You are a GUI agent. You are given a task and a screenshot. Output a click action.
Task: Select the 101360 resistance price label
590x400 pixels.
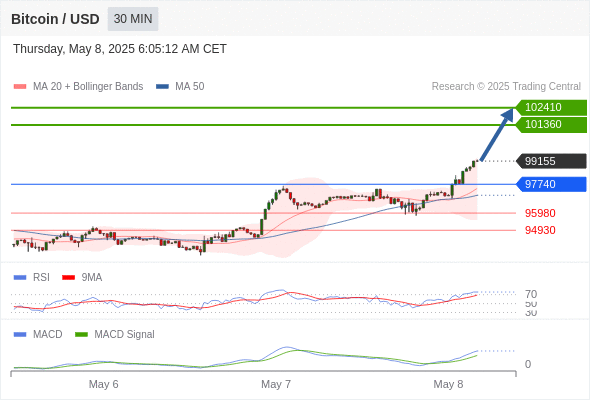[x=551, y=125]
